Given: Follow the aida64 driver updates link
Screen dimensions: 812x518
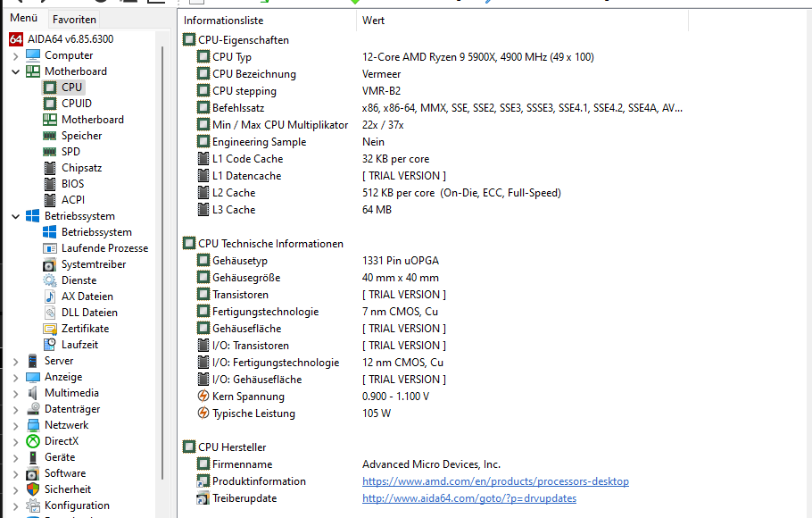Looking at the screenshot, I should point(469,497).
